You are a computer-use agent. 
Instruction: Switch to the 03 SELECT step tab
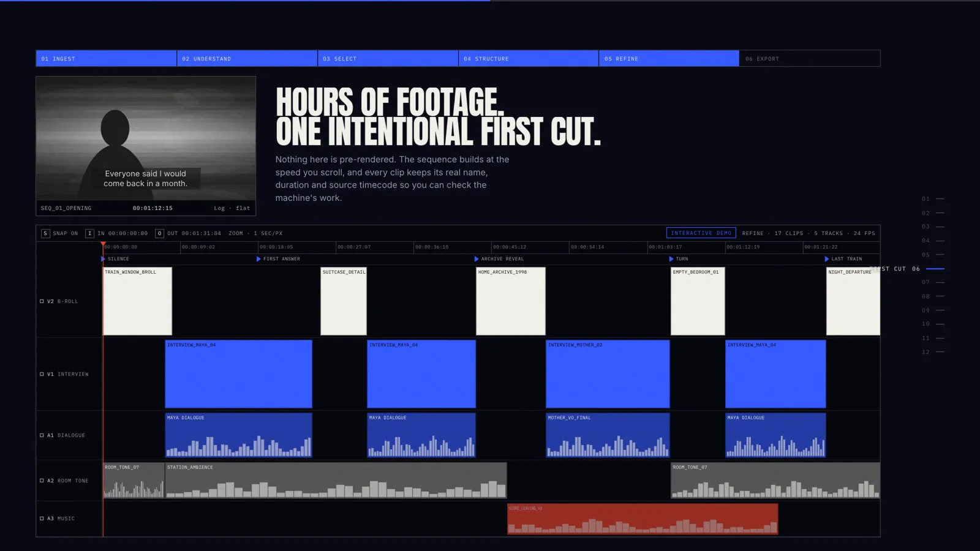click(388, 59)
